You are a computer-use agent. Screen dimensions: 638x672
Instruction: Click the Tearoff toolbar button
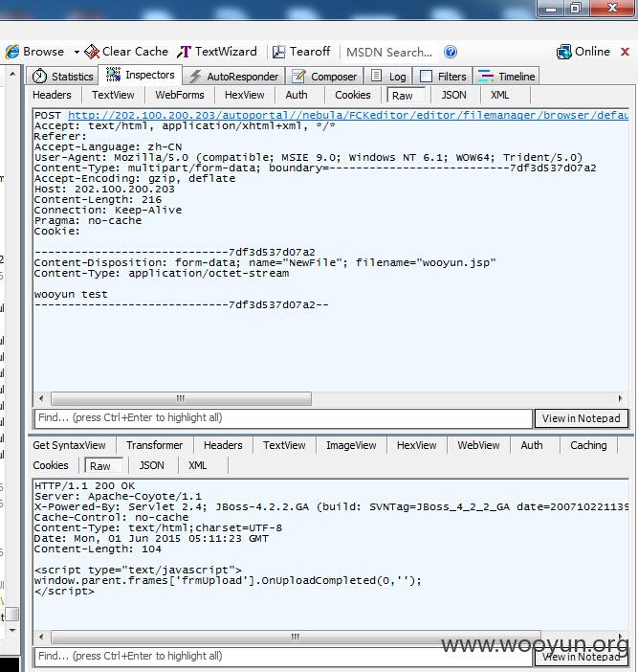point(301,52)
